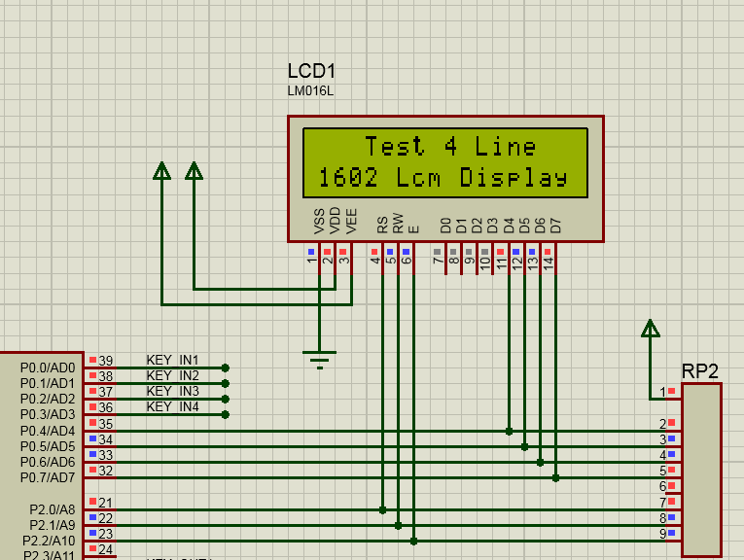Click the D2 pin label on LCD1
The image size is (744, 560).
(477, 226)
